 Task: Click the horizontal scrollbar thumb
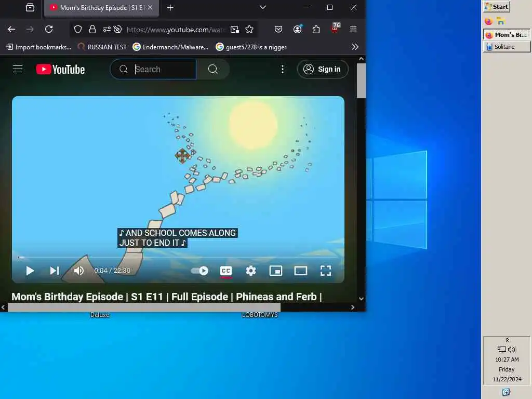coord(144,308)
